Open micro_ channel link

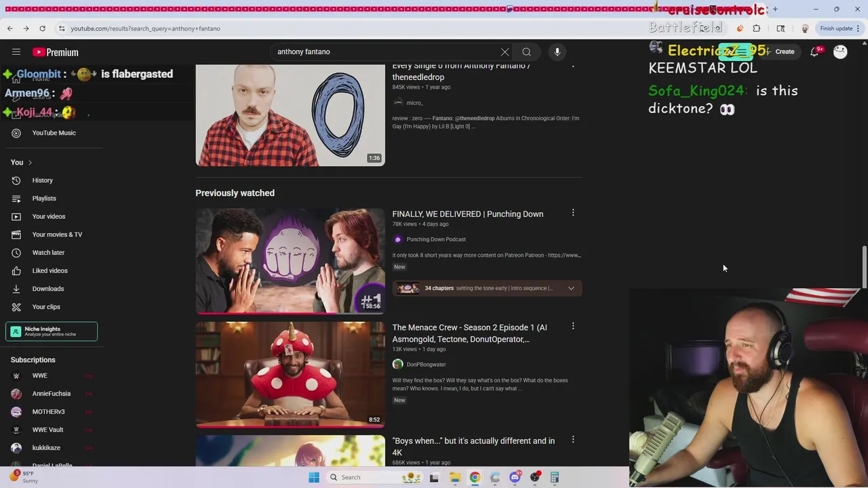414,103
